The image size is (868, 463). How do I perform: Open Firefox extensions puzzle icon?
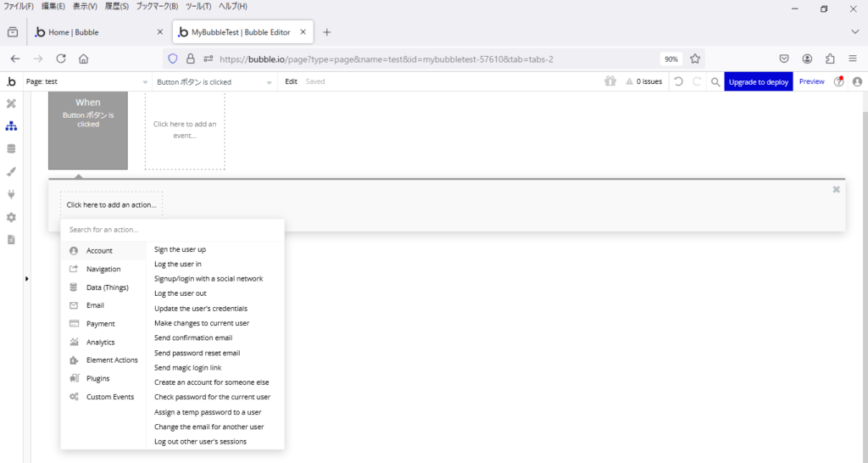pos(830,59)
